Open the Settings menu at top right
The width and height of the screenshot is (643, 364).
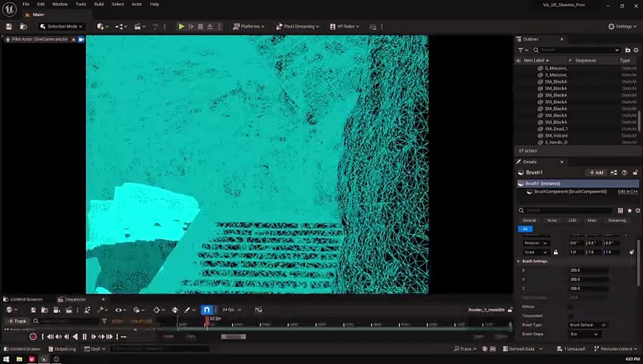pos(622,26)
